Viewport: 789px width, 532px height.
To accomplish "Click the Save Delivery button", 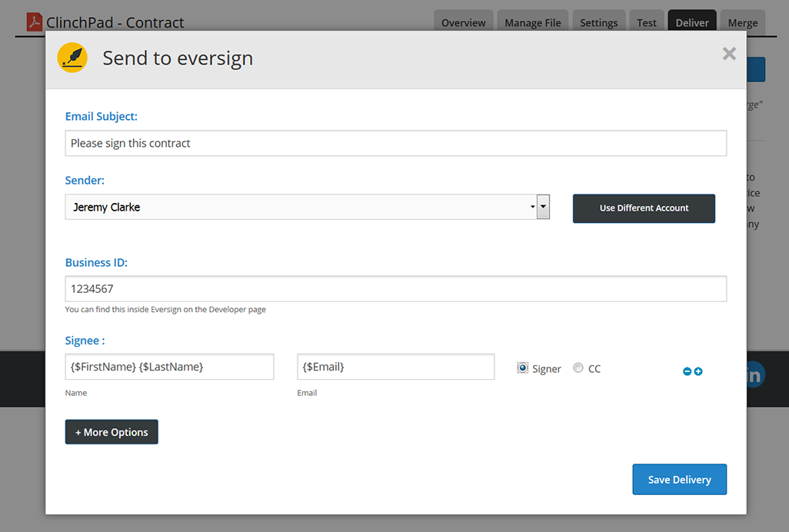I will (679, 480).
